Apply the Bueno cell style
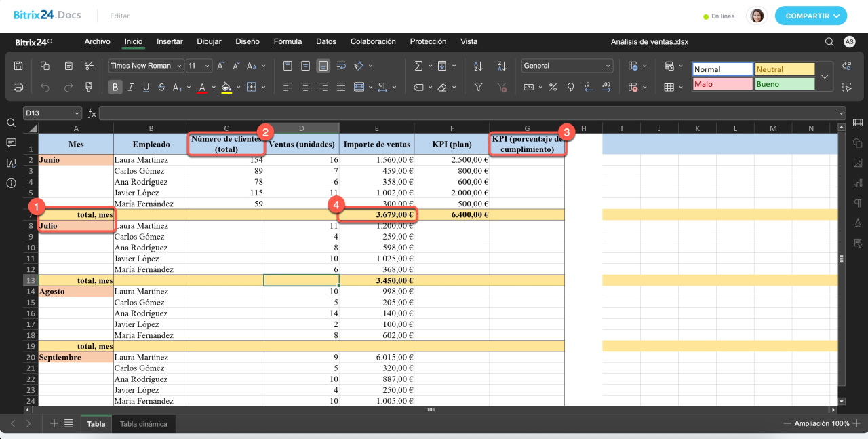The image size is (868, 439). coord(784,84)
